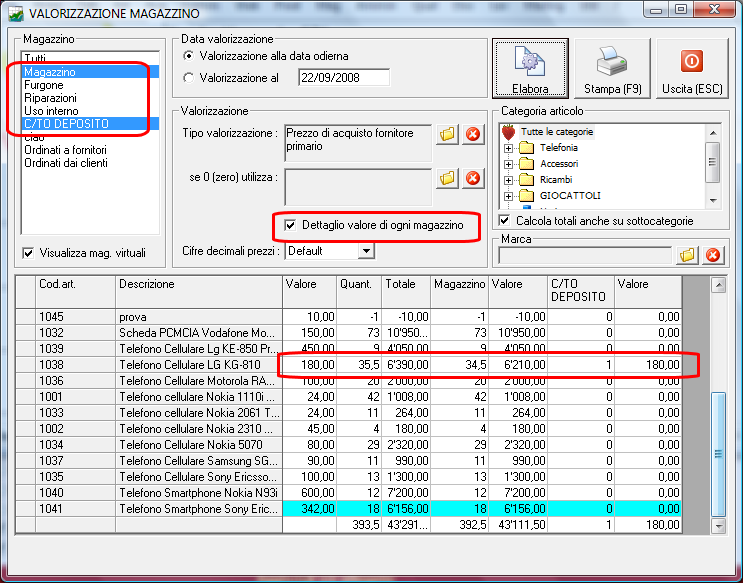Image resolution: width=743 pixels, height=583 pixels.
Task: Click the Marca text field
Action: point(585,255)
